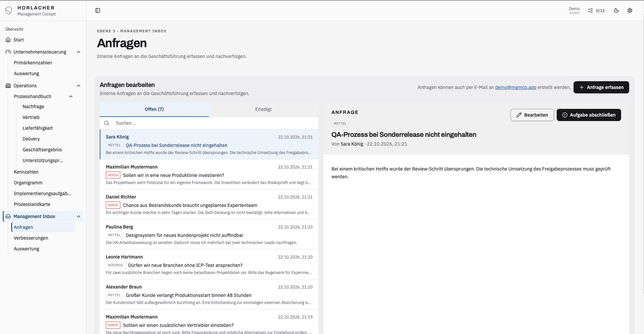Open the 0/12 checklist progress icon
Viewport: 644px width, 334px height.
click(x=590, y=10)
